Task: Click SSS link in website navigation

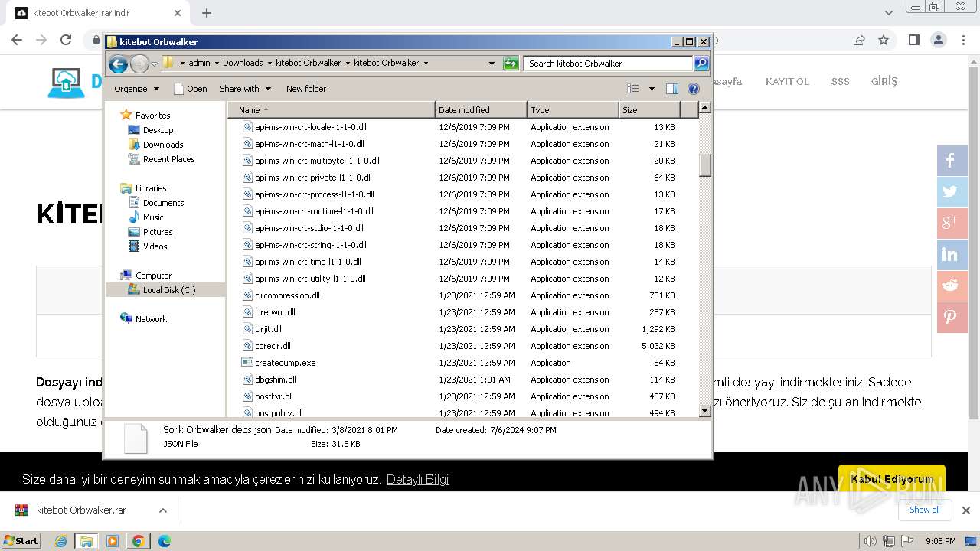Action: 841,81
